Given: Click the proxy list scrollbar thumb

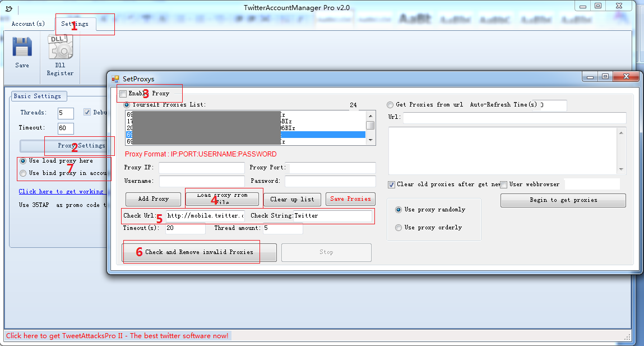Looking at the screenshot, I should pyautogui.click(x=370, y=125).
